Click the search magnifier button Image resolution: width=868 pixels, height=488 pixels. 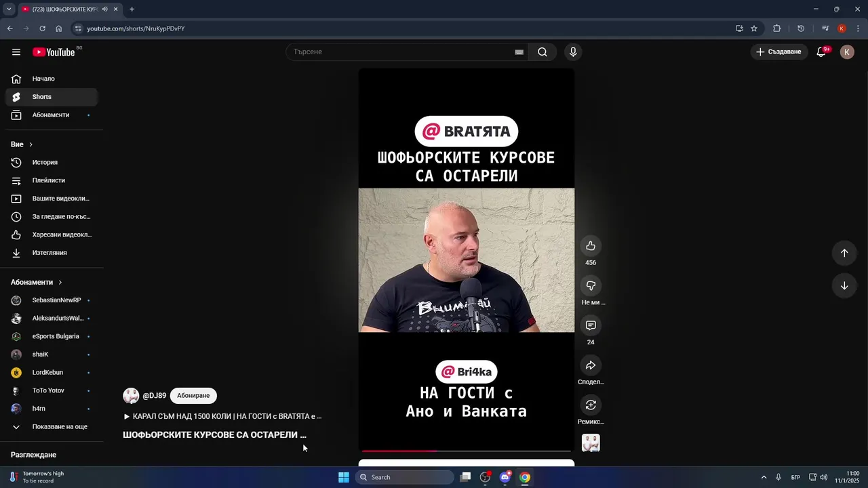pyautogui.click(x=542, y=52)
